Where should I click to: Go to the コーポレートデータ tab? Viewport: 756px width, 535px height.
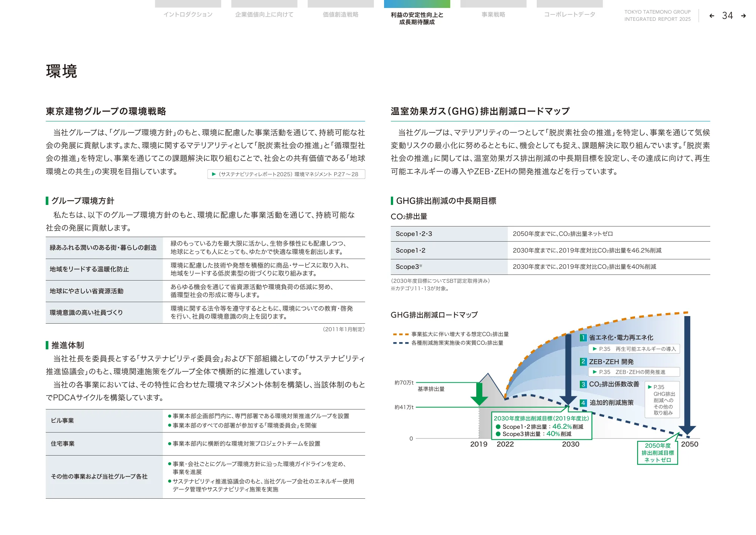(570, 14)
